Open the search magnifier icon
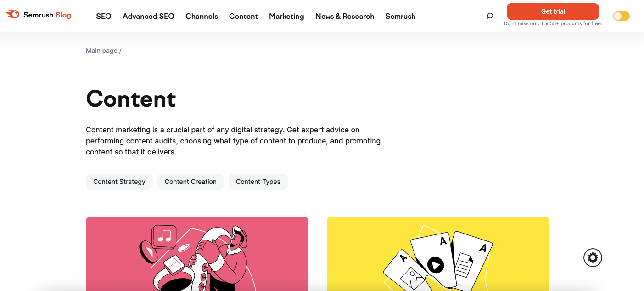Image resolution: width=644 pixels, height=291 pixels. click(x=490, y=16)
